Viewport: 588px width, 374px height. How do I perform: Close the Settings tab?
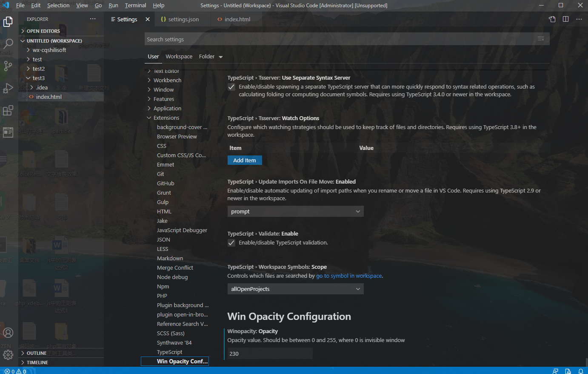click(x=148, y=19)
